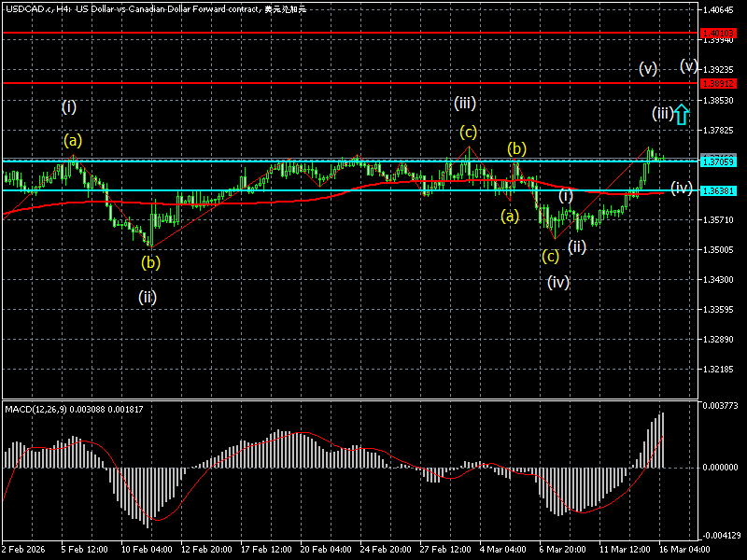Screen dimensions: 747x560
Task: Click the cyan upward arrow beside wave (iii)
Action: pos(682,114)
